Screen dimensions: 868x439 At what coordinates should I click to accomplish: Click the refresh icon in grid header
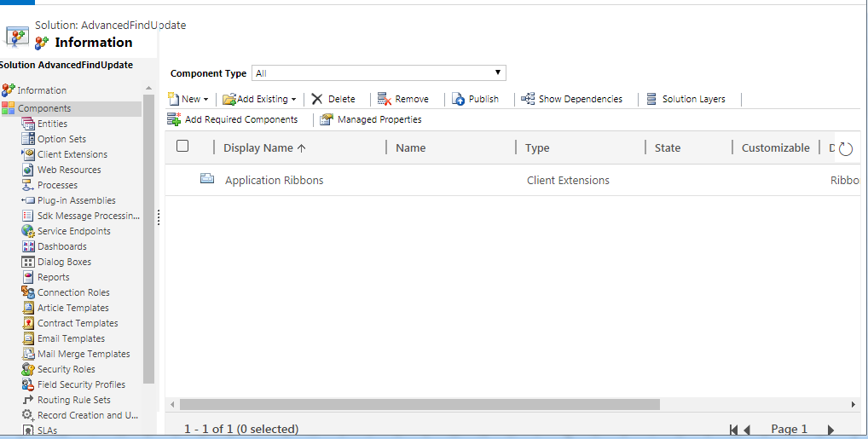[845, 149]
